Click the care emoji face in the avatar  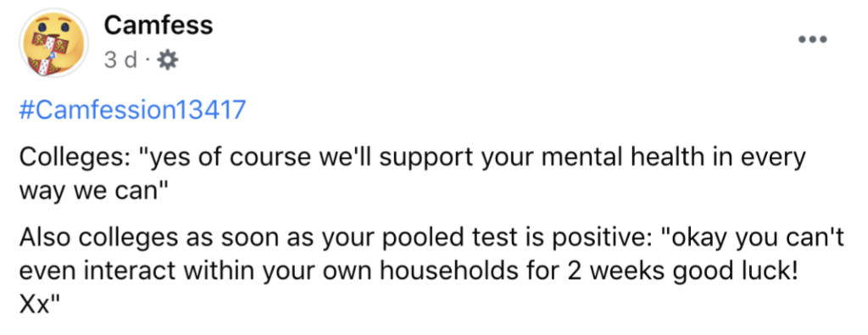tap(53, 43)
